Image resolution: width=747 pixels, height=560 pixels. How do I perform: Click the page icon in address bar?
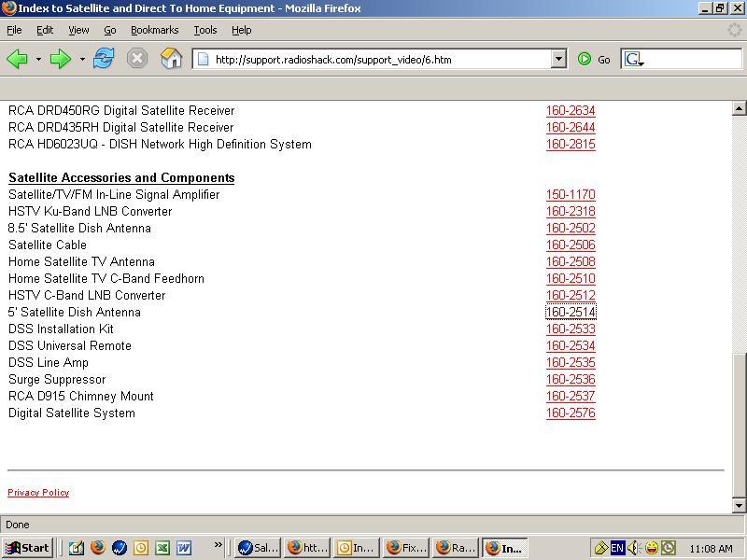tap(204, 59)
